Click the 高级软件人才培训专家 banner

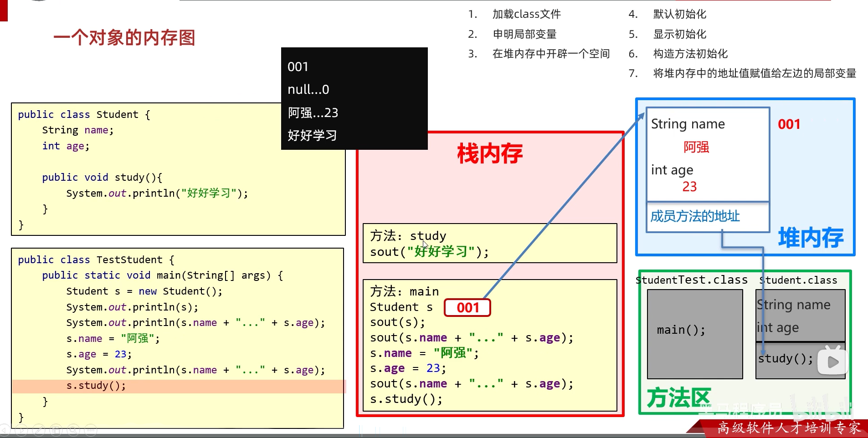[x=789, y=428]
